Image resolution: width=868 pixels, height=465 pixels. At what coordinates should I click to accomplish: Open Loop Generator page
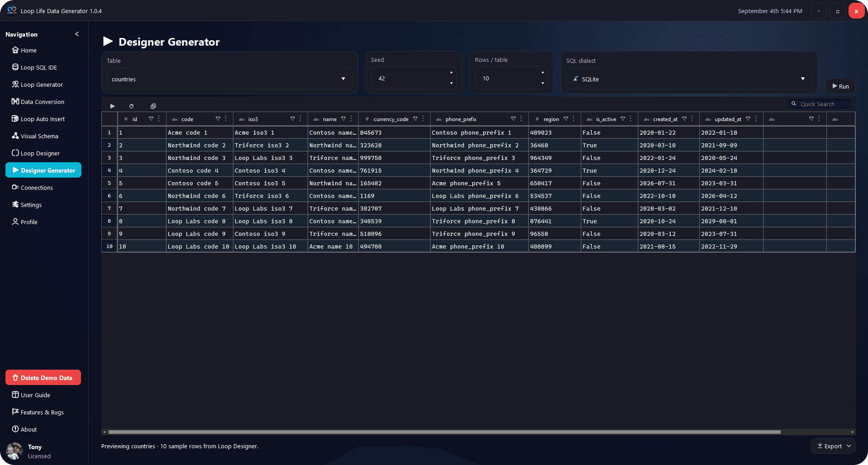43,85
